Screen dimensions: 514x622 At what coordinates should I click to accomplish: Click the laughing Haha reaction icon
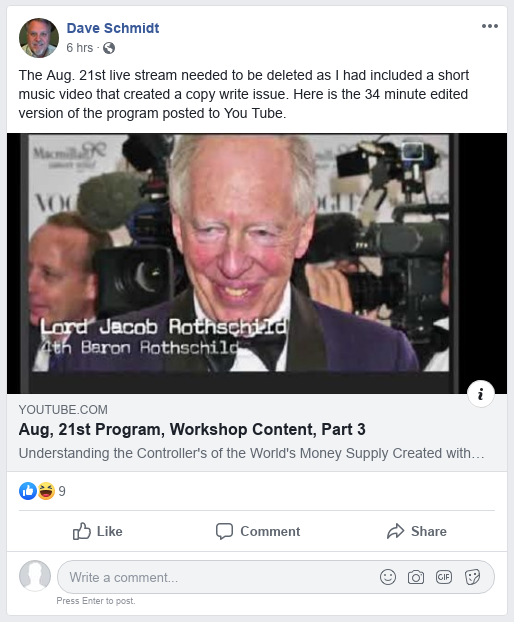[46, 491]
